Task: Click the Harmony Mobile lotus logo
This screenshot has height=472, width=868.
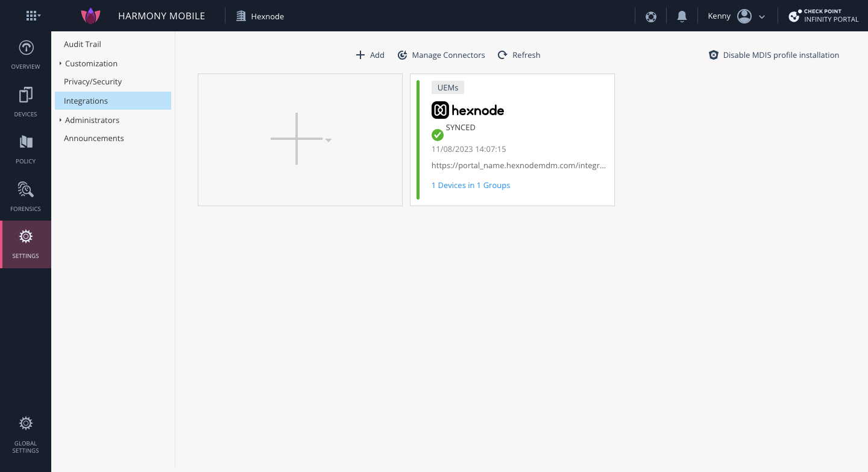Action: [x=90, y=16]
